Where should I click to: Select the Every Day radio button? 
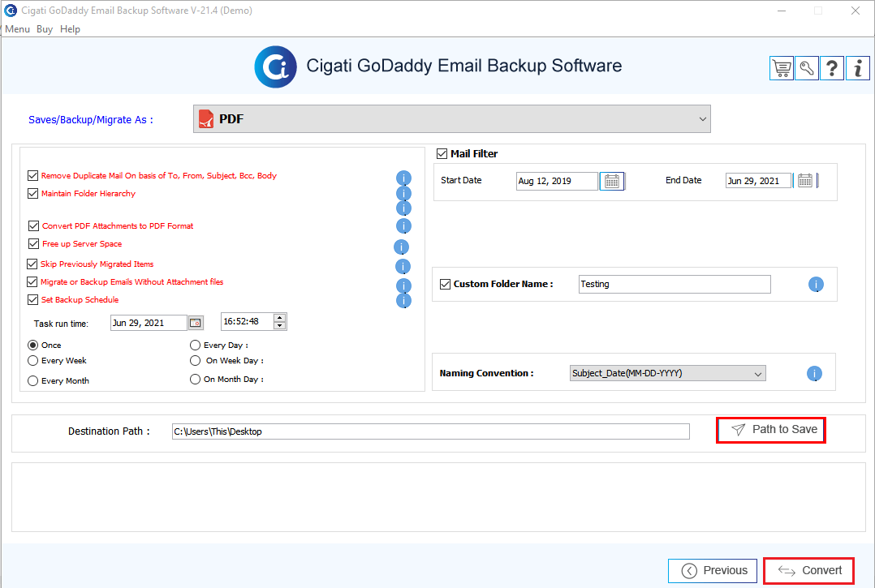click(195, 345)
